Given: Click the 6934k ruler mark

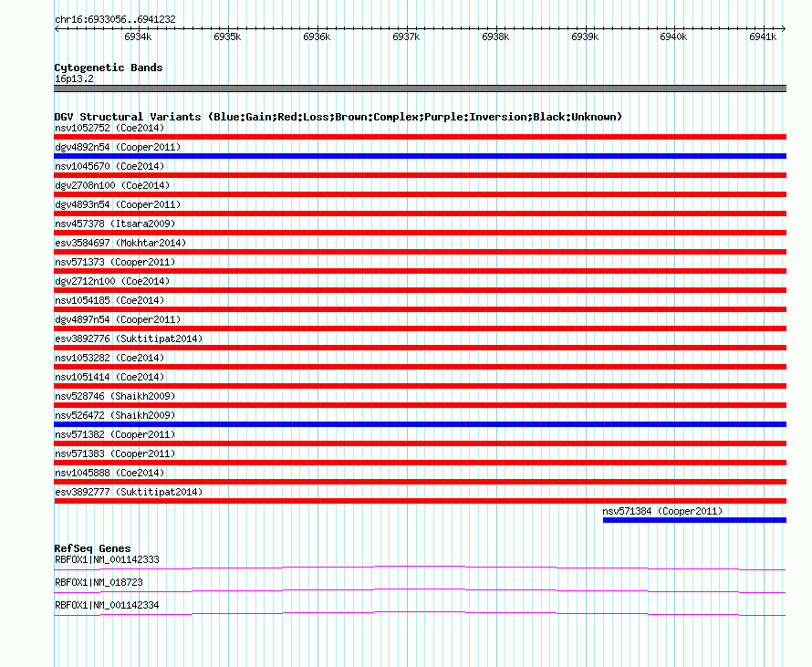Looking at the screenshot, I should coord(138,36).
